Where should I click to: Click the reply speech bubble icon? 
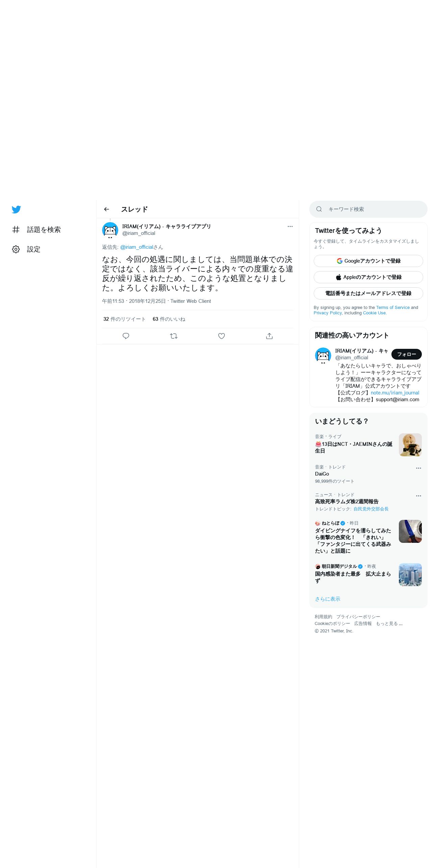point(126,336)
